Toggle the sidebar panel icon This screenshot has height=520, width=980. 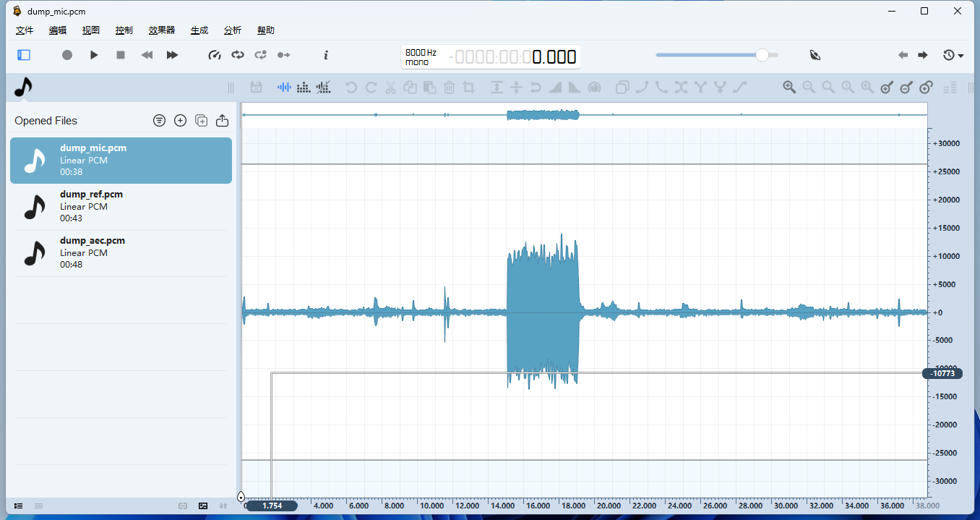click(x=24, y=55)
